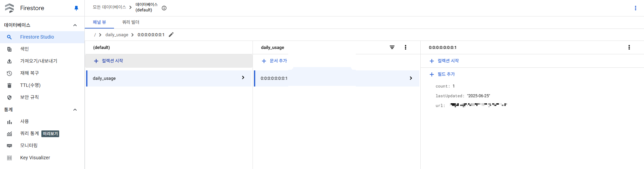
Task: Click document ID 0:0:0:0:0:0:0:1 in path
Action: pos(151,35)
